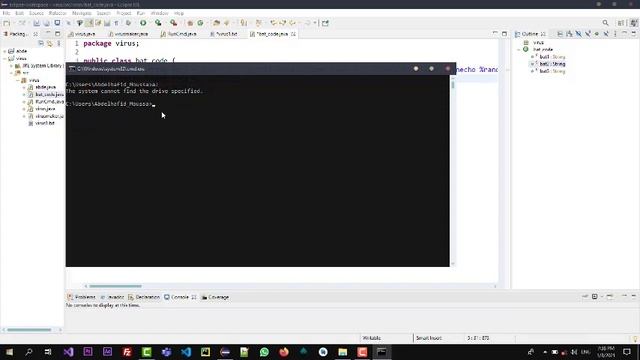Select bat_code.java in Package Explorer

(x=46, y=95)
